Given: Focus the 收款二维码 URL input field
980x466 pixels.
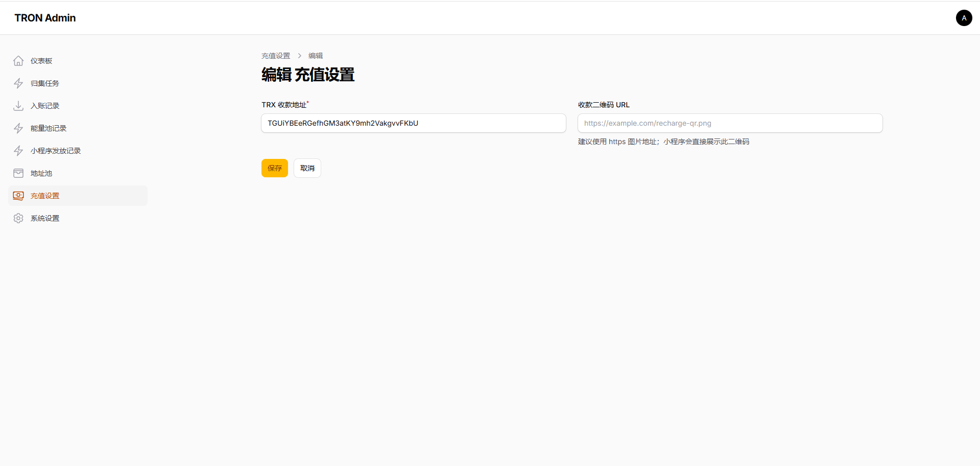Looking at the screenshot, I should tap(730, 123).
